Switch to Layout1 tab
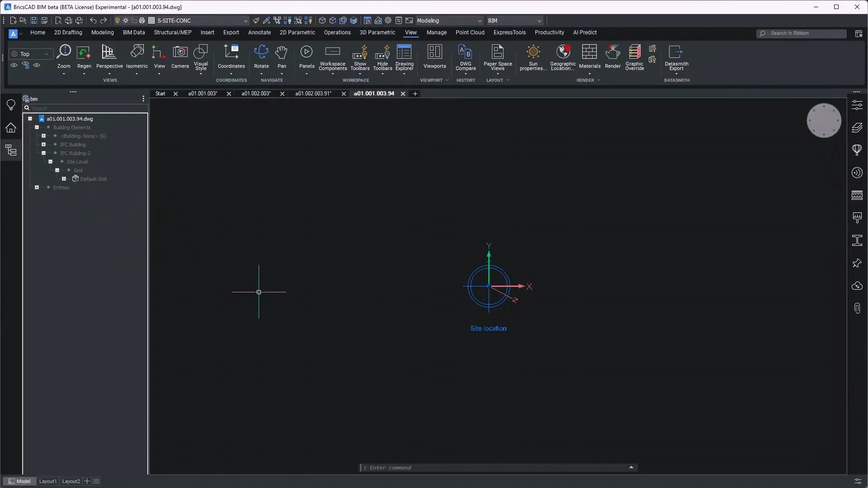 48,481
